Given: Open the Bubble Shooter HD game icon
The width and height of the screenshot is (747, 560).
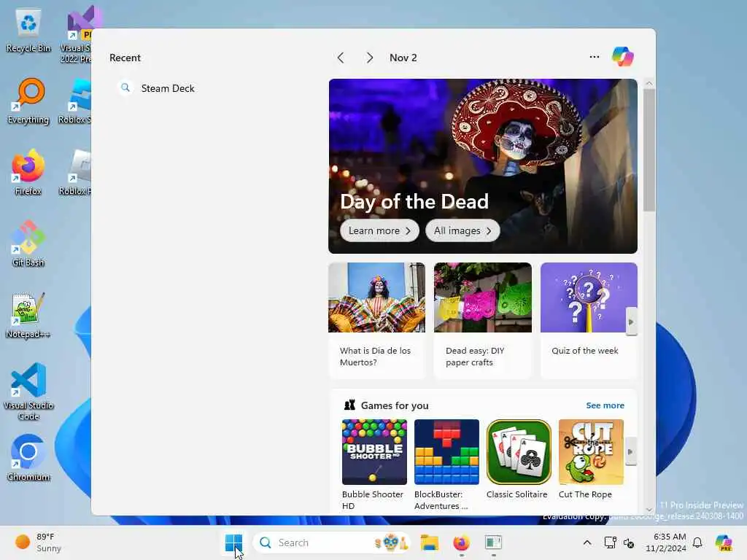Looking at the screenshot, I should 374,452.
